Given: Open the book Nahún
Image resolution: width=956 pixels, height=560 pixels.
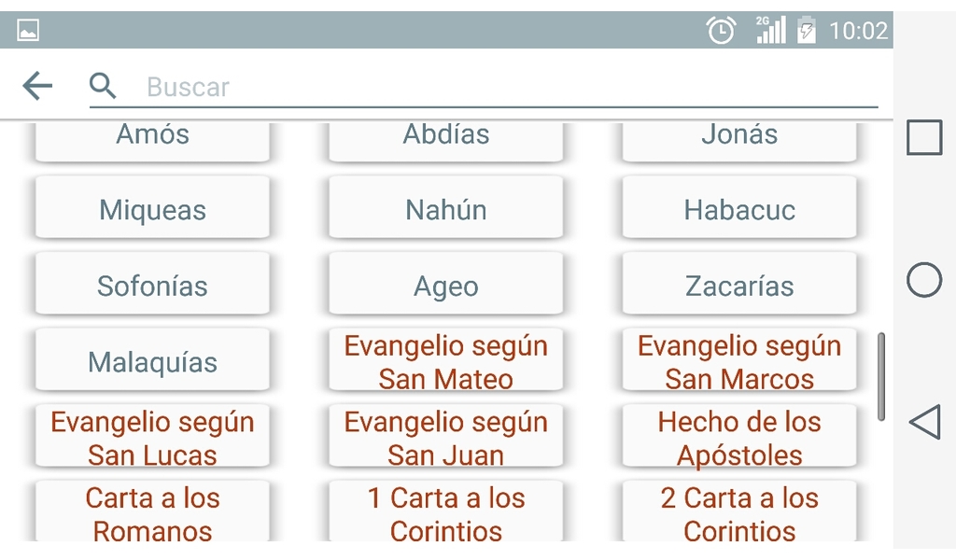Looking at the screenshot, I should coord(446,210).
